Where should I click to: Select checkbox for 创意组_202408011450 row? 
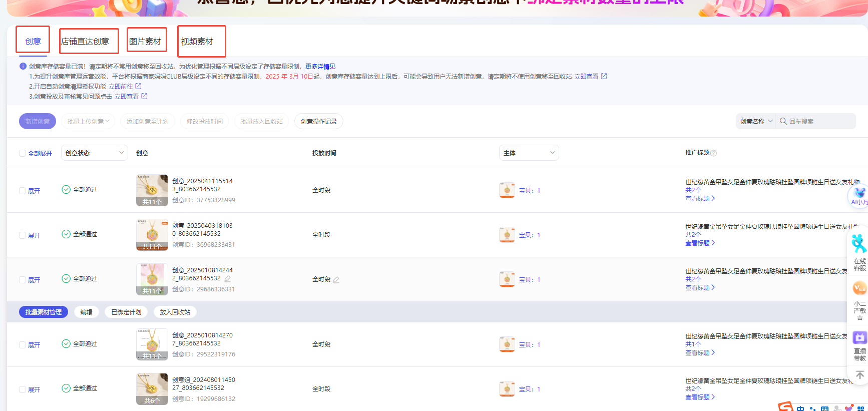tap(23, 389)
